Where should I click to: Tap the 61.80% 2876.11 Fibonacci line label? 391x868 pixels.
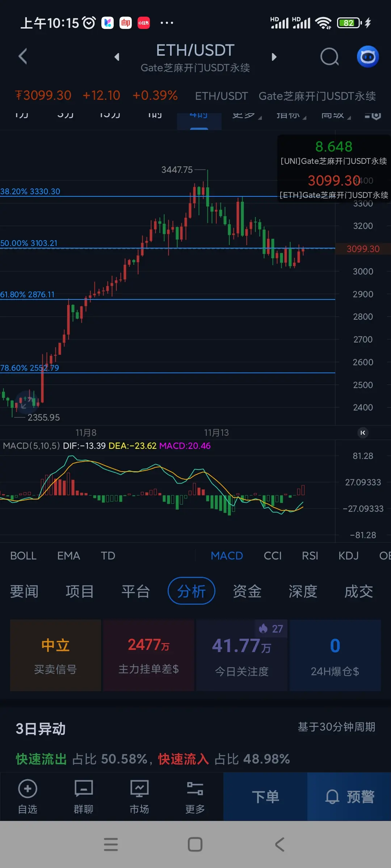[x=28, y=294]
